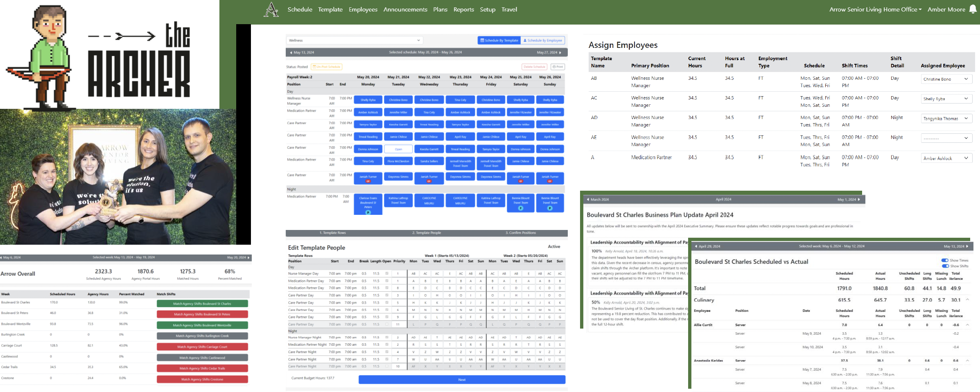Open the Schedule menu in navbar
The image size is (980, 392).
300,9
